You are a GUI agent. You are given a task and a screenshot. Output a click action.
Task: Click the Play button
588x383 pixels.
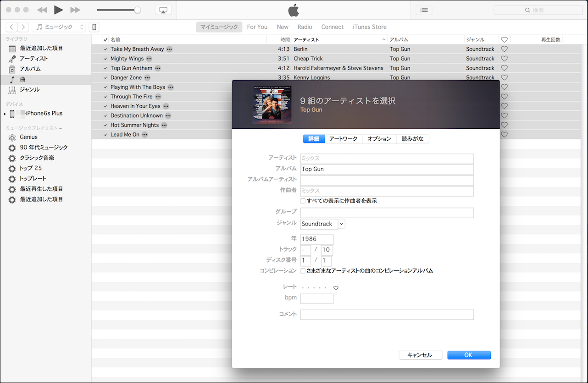[x=58, y=10]
